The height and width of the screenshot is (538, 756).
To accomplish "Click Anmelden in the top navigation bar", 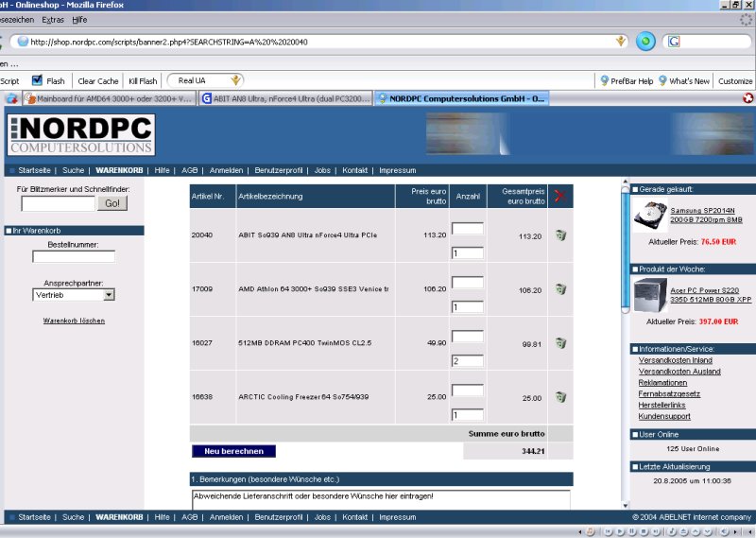I will [226, 170].
